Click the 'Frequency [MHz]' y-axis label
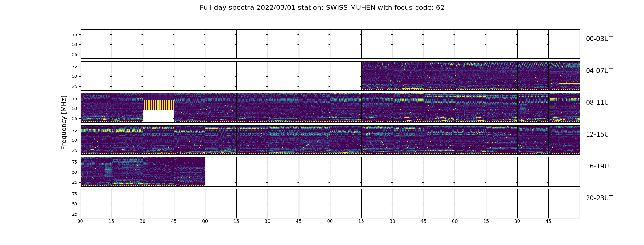Viewport: 644px width, 245px height. click(x=64, y=123)
